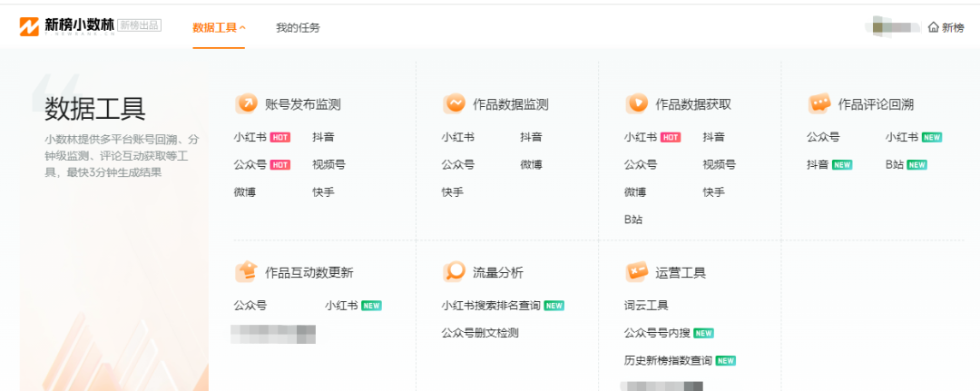Open 词云工具
Screen dimensions: 980x391
tap(646, 306)
